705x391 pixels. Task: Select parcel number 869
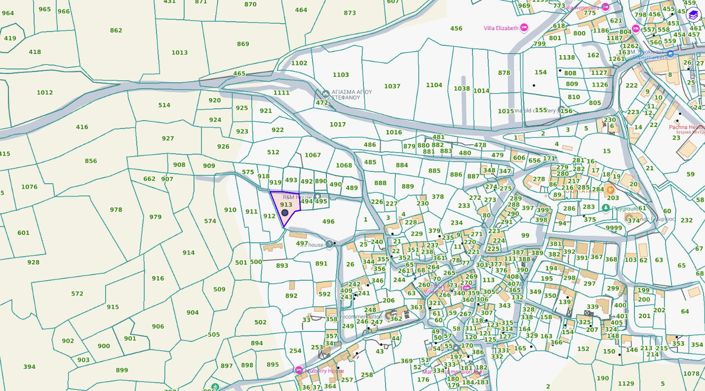[x=243, y=44]
